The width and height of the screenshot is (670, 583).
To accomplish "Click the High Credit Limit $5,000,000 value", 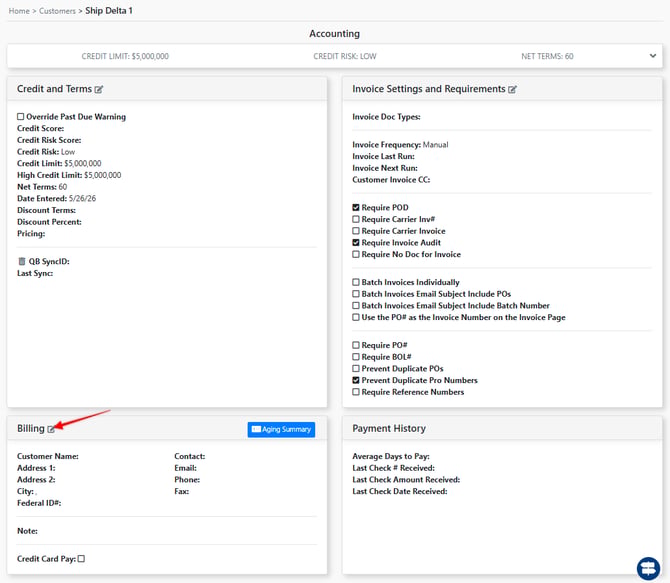I will (x=103, y=175).
